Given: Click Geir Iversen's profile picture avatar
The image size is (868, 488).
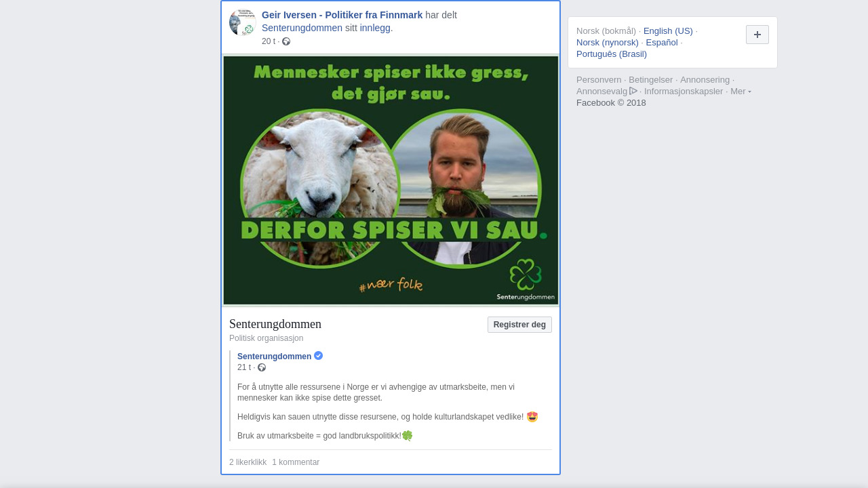Looking at the screenshot, I should [x=243, y=22].
